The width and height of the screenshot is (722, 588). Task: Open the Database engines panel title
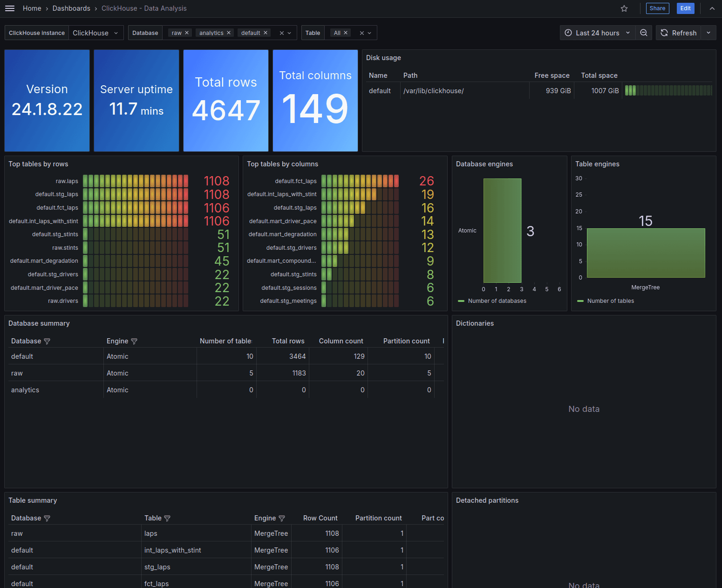484,164
